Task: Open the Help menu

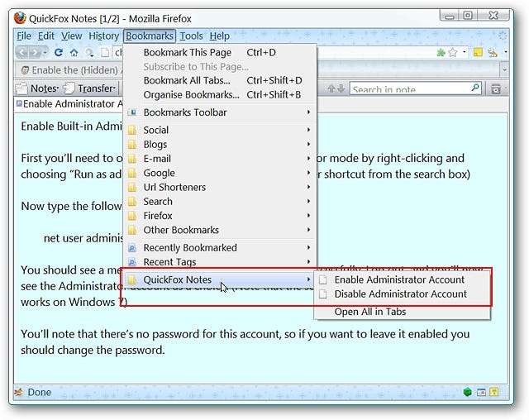Action: [220, 36]
